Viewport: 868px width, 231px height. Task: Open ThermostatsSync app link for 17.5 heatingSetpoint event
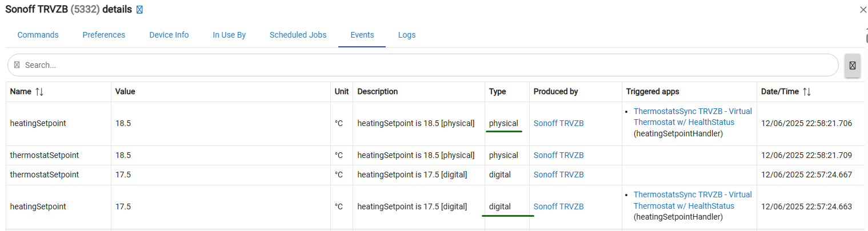coord(692,200)
